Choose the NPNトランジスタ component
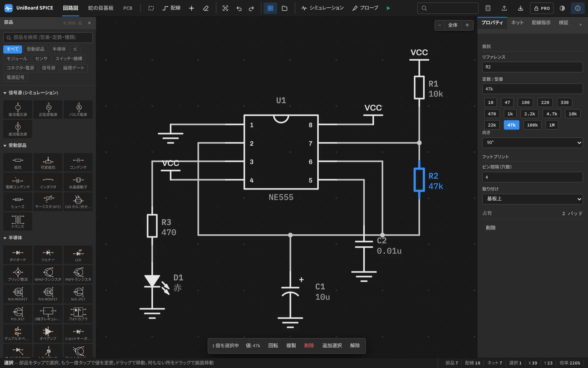The width and height of the screenshot is (588, 368). click(48, 275)
